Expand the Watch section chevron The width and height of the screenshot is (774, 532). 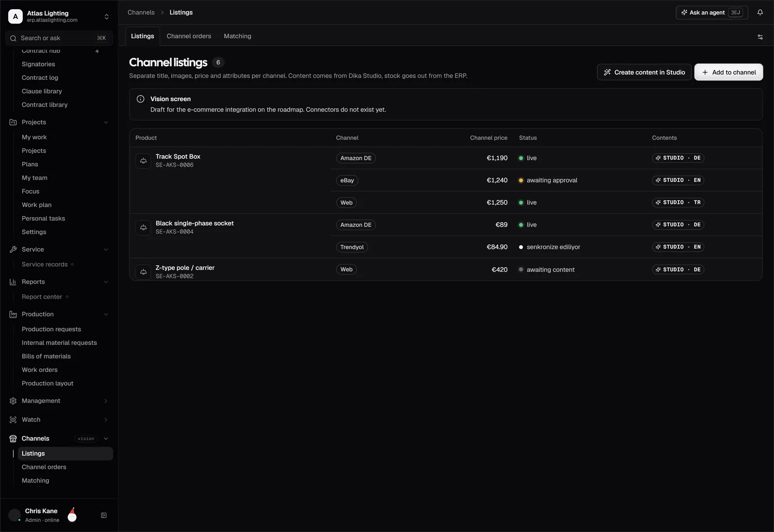[106, 420]
